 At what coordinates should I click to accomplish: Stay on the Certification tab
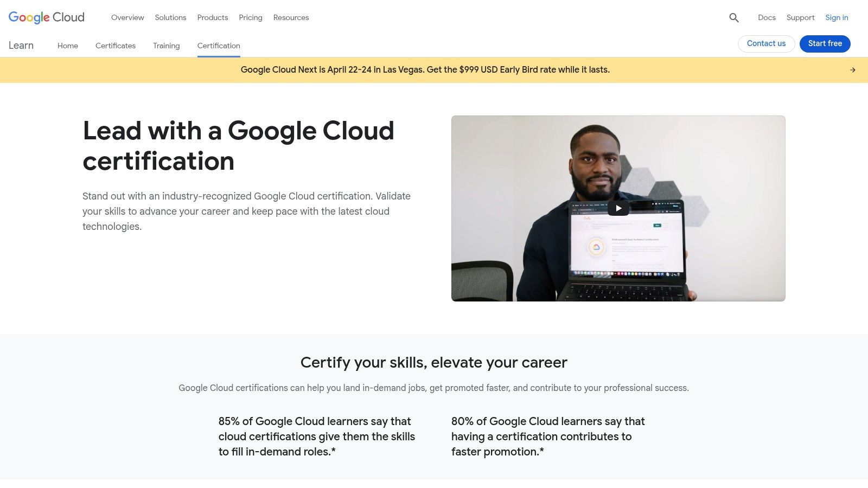tap(218, 46)
